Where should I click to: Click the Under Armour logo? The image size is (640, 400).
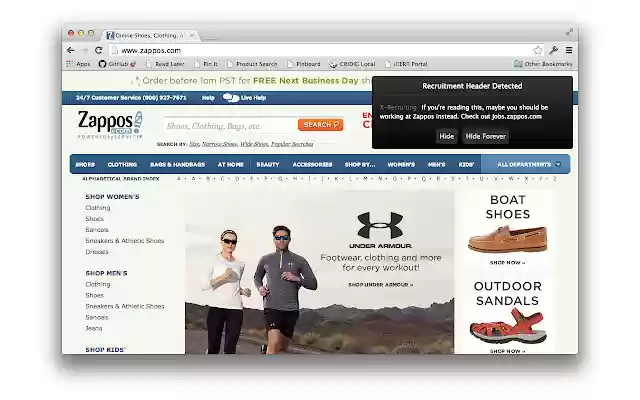[x=380, y=229]
